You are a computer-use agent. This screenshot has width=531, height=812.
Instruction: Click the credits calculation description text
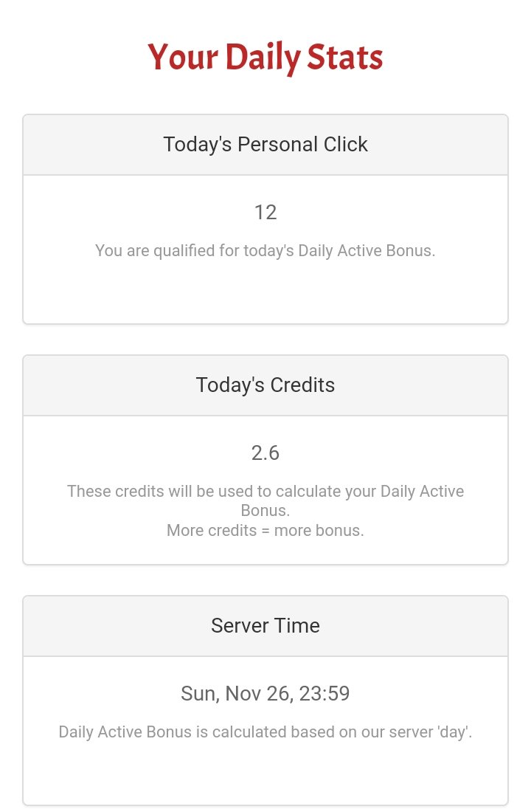265,500
